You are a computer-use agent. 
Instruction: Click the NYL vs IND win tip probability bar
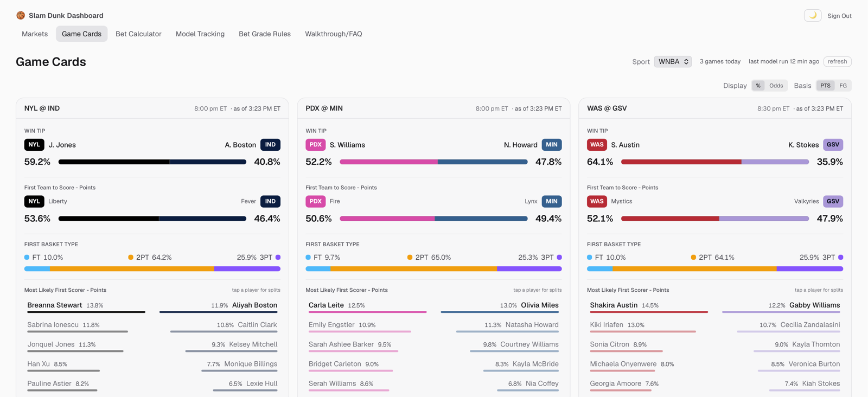coord(152,162)
